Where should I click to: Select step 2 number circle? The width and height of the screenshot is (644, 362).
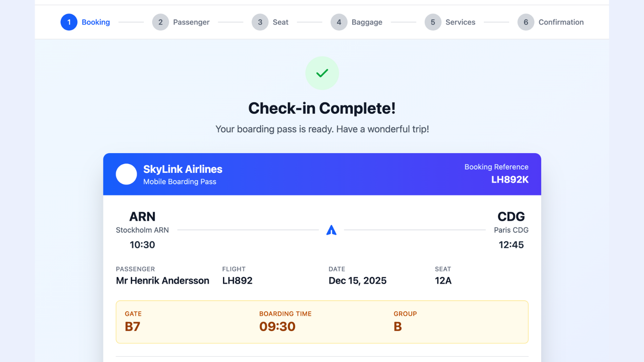(161, 22)
